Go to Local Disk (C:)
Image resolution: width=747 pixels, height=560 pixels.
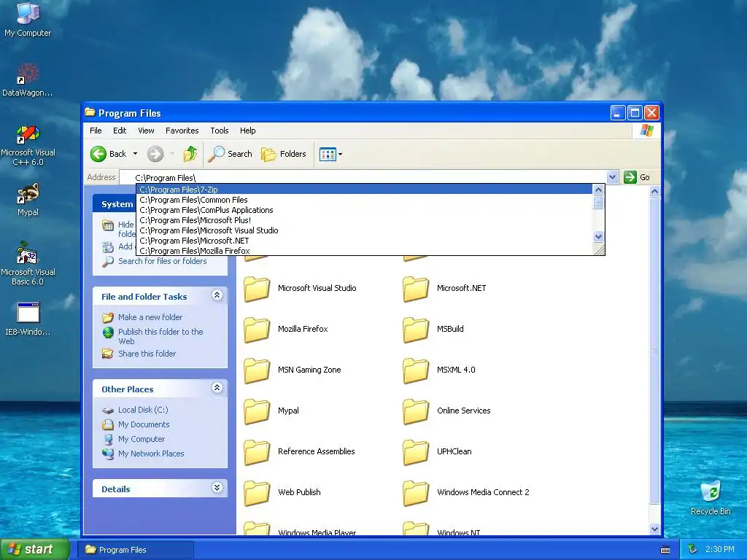tap(143, 410)
